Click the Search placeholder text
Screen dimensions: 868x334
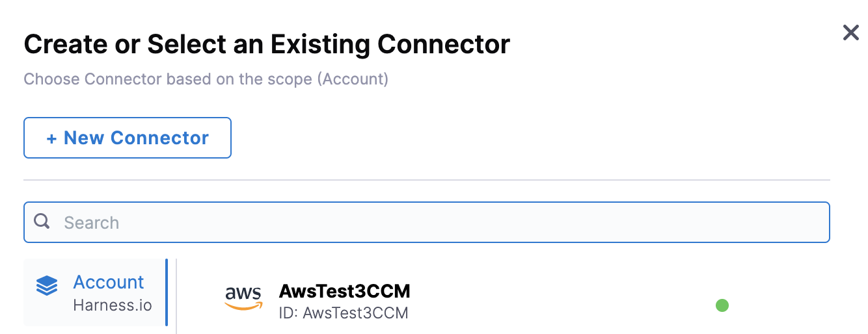[91, 223]
